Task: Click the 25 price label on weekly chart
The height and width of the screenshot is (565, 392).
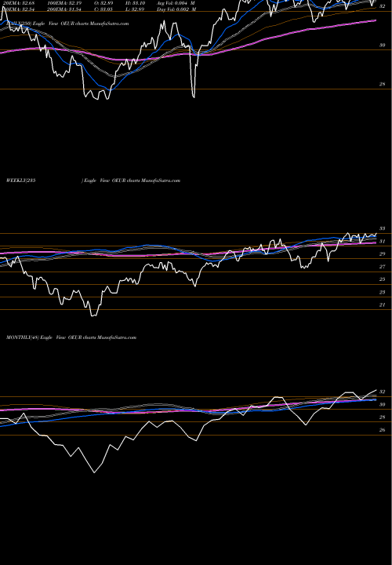Action: click(x=382, y=279)
